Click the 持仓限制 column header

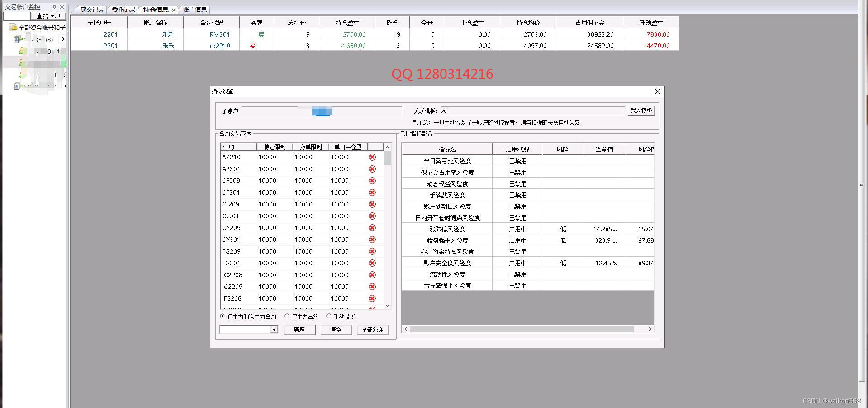(275, 147)
